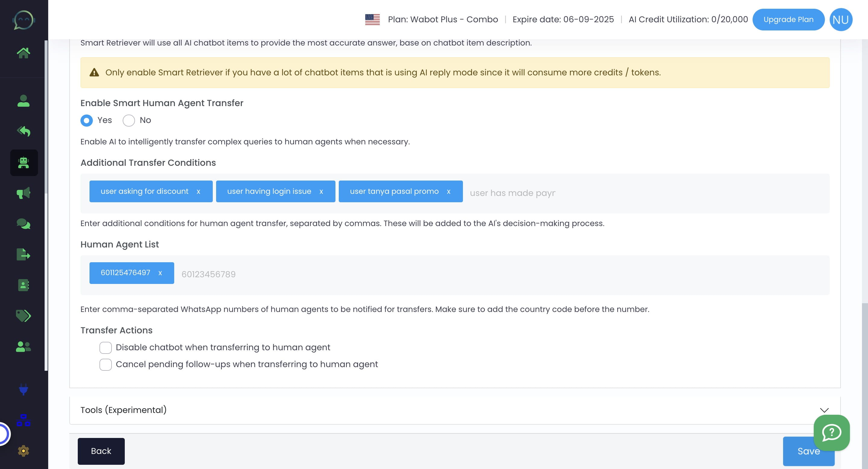Image resolution: width=868 pixels, height=469 pixels.
Task: Check cancel pending follow-ups option
Action: tap(105, 364)
